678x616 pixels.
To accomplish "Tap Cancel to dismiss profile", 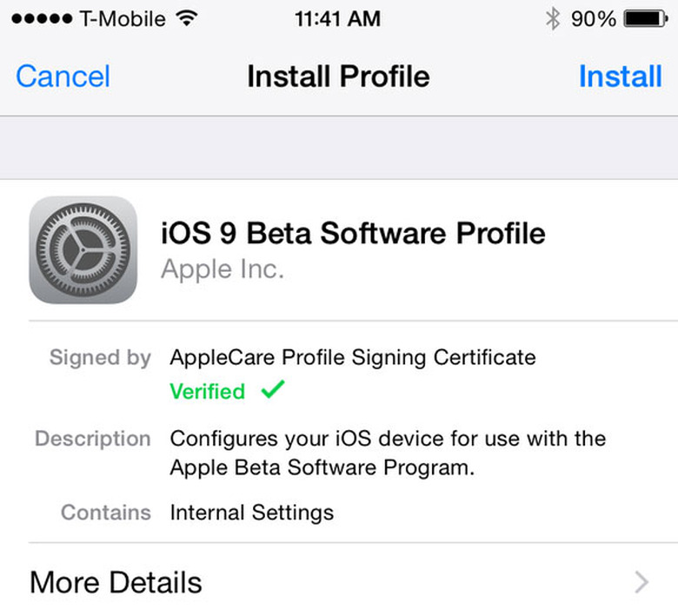I will (x=63, y=76).
